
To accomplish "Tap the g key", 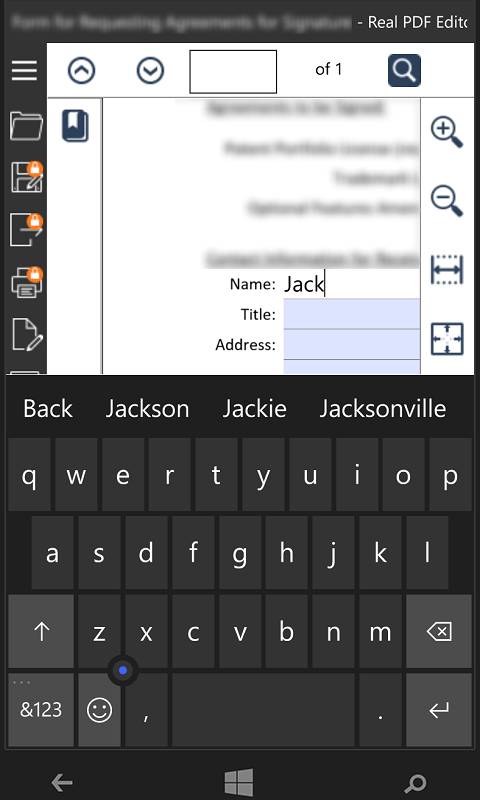I will (240, 553).
